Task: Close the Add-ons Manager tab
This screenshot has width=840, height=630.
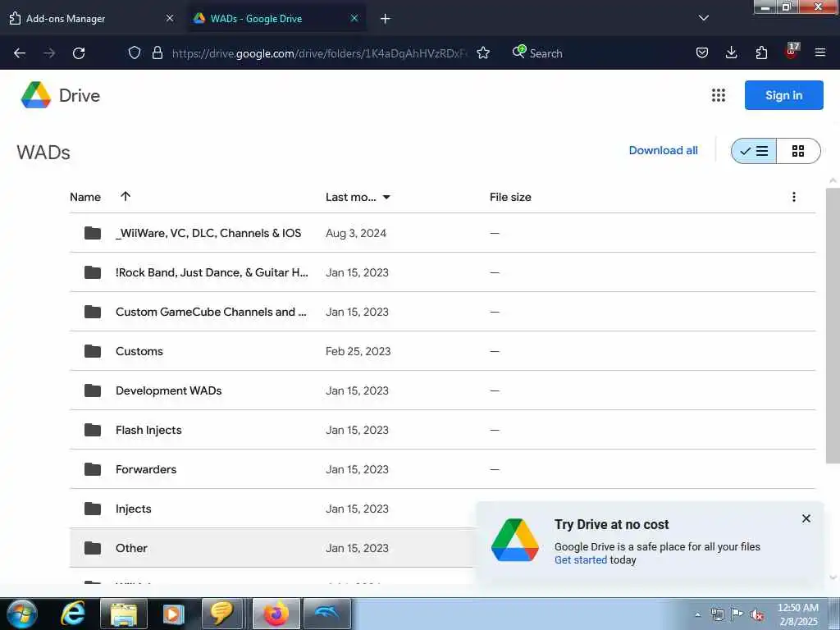Action: 170,18
